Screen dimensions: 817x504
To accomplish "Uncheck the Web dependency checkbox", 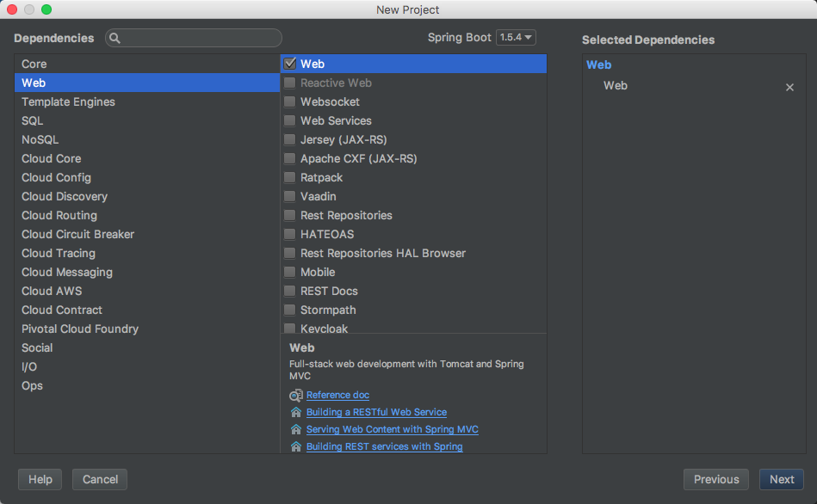I will pos(290,64).
